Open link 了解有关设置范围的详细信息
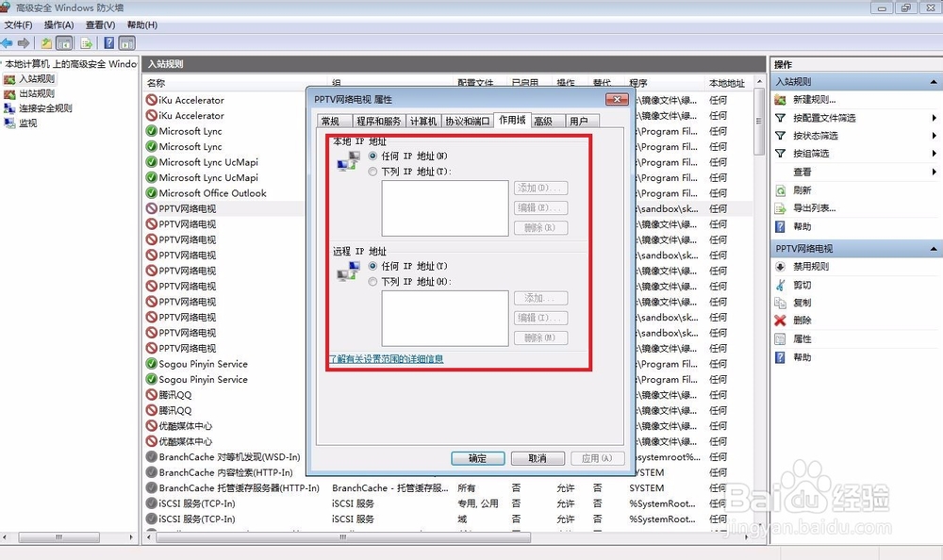Image resolution: width=943 pixels, height=560 pixels. [x=386, y=359]
